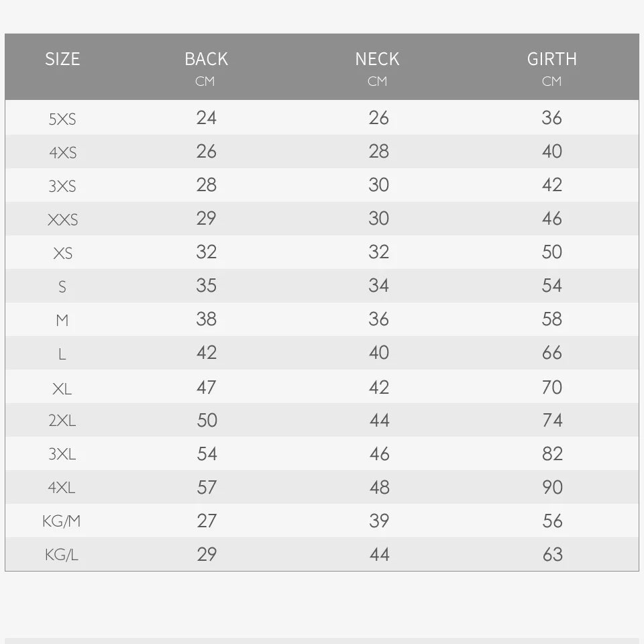Viewport: 644px width, 644px height.
Task: Click the BACK column header
Action: [206, 59]
